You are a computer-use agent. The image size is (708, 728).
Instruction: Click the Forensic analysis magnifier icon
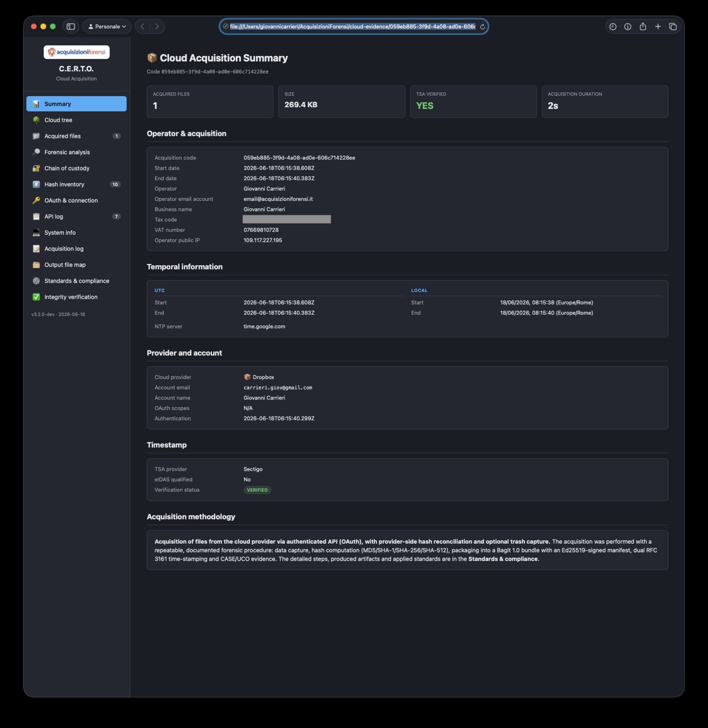(36, 152)
